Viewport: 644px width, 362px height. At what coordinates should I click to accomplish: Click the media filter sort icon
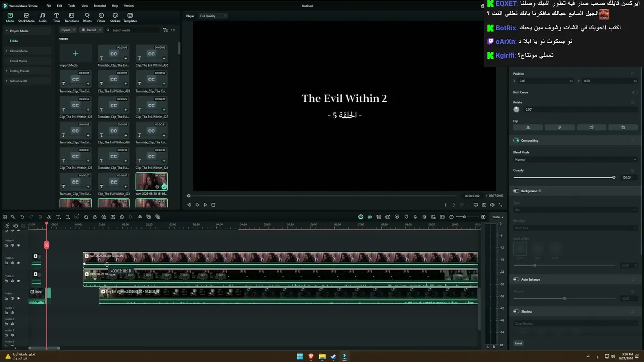click(x=165, y=30)
